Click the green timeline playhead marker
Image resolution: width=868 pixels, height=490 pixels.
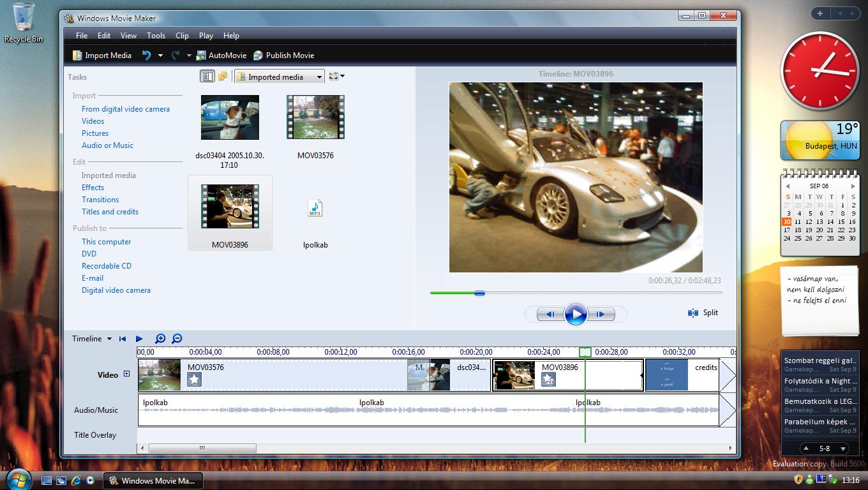coord(585,352)
